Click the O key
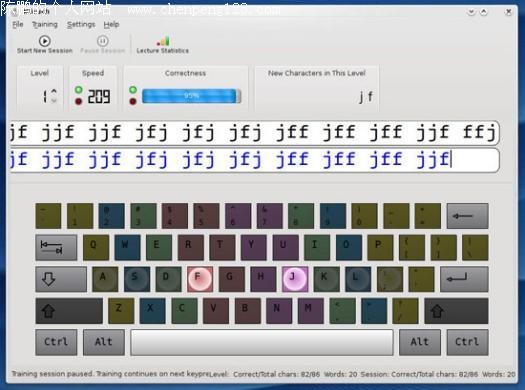Image resolution: width=525 pixels, height=390 pixels. coord(349,247)
